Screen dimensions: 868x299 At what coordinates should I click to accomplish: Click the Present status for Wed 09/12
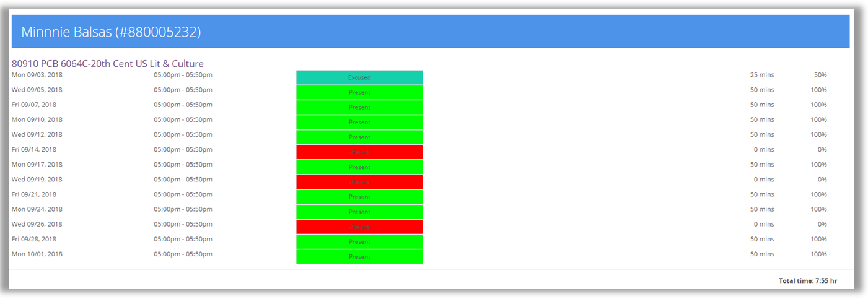click(359, 137)
